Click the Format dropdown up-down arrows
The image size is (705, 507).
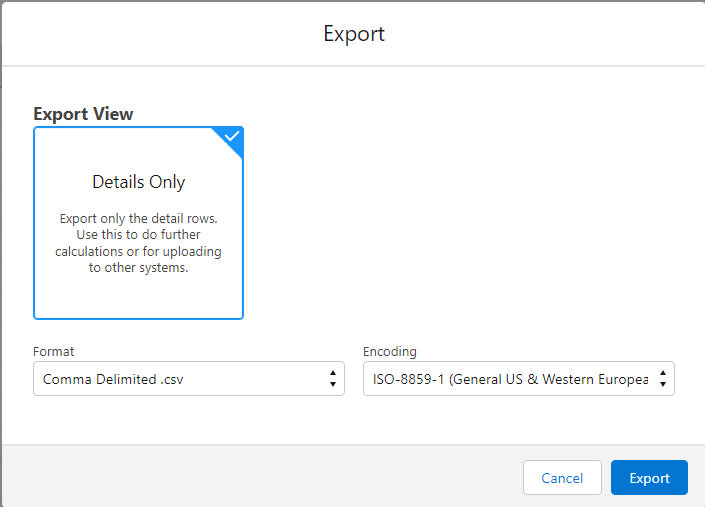(x=332, y=379)
